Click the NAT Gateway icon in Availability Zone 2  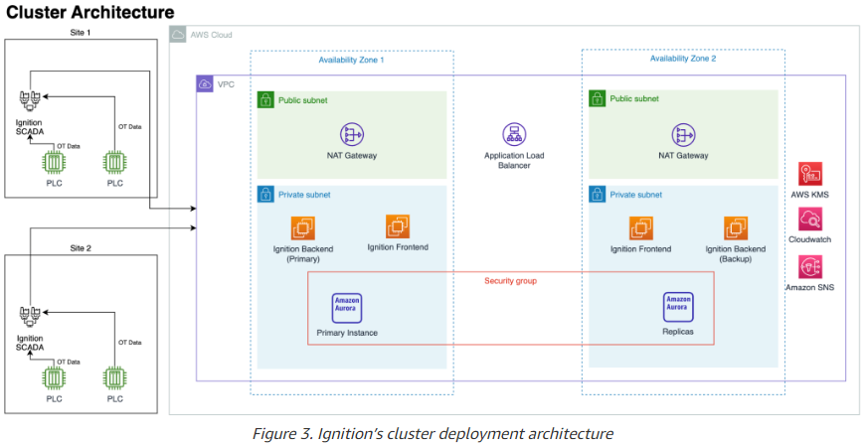pyautogui.click(x=684, y=135)
